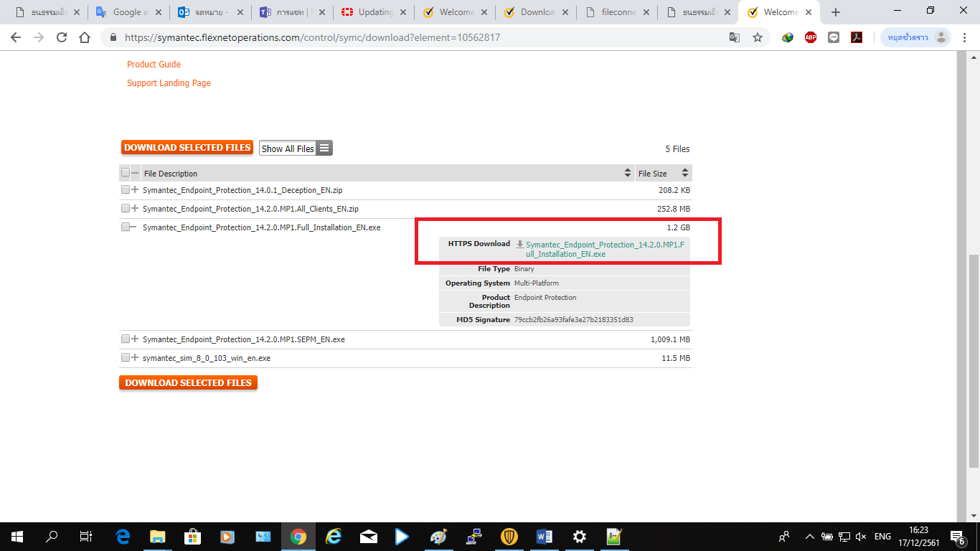Tick the symantec_sim_8_0_103_win_en.exe checkbox

126,358
